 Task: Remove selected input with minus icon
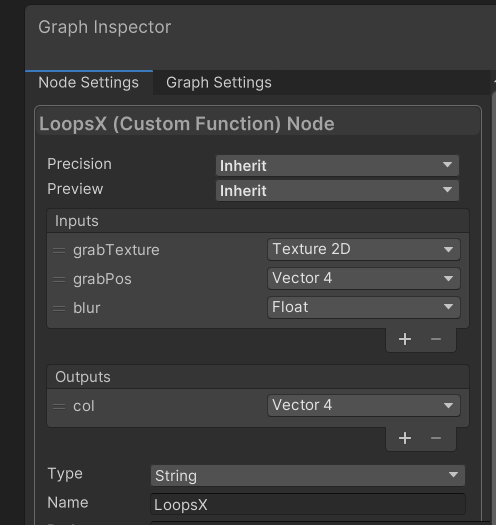(436, 339)
